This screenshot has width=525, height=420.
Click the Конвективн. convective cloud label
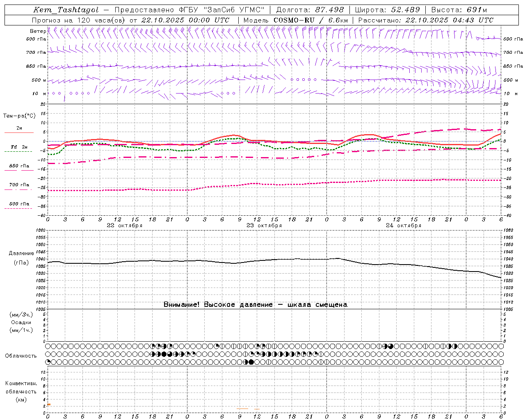tap(21, 383)
